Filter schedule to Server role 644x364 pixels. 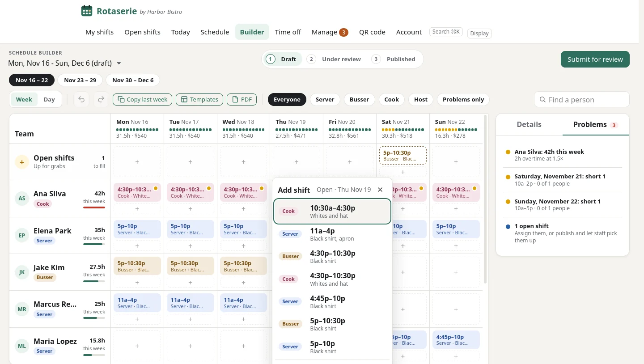pyautogui.click(x=325, y=99)
